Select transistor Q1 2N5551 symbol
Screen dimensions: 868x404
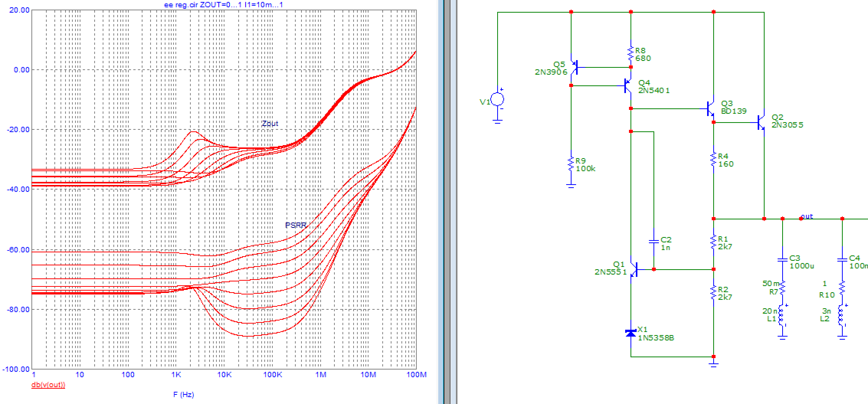(x=634, y=270)
